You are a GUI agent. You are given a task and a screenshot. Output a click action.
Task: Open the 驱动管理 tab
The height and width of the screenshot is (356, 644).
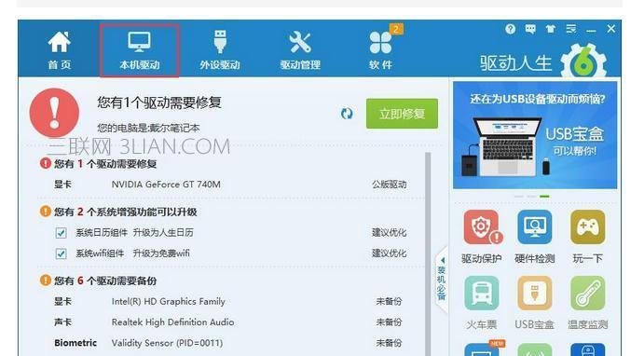pos(300,50)
